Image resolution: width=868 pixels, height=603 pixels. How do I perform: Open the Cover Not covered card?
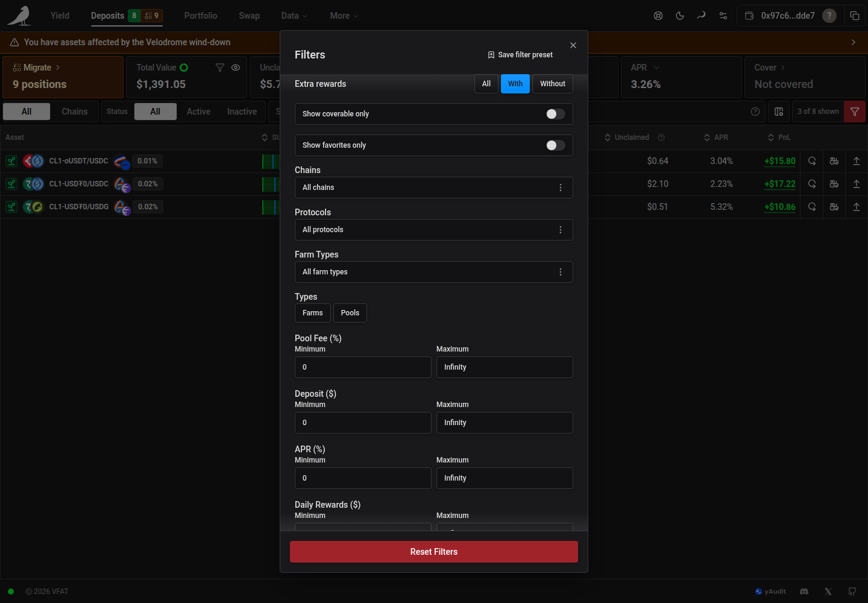coord(805,77)
